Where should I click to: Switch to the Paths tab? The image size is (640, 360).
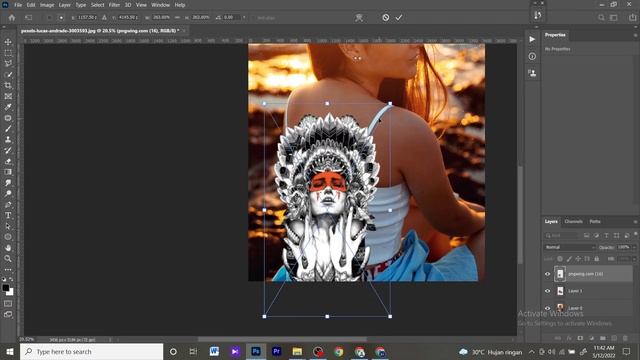(595, 222)
